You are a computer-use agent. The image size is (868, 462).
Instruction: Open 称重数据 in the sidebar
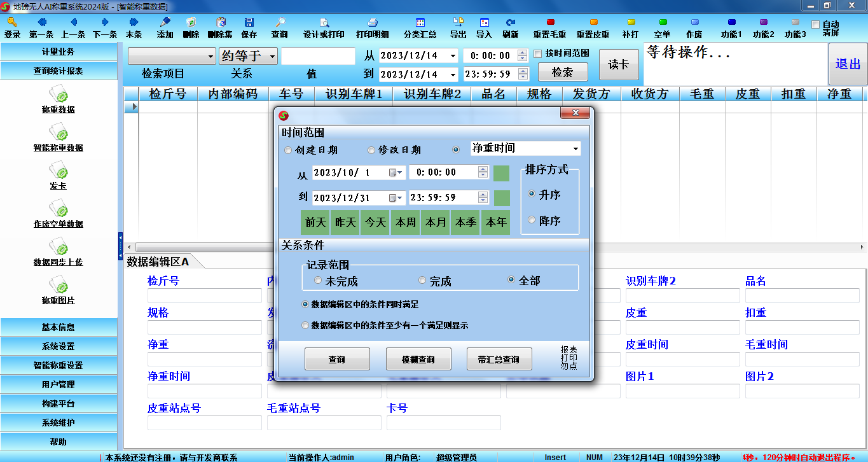pyautogui.click(x=59, y=97)
